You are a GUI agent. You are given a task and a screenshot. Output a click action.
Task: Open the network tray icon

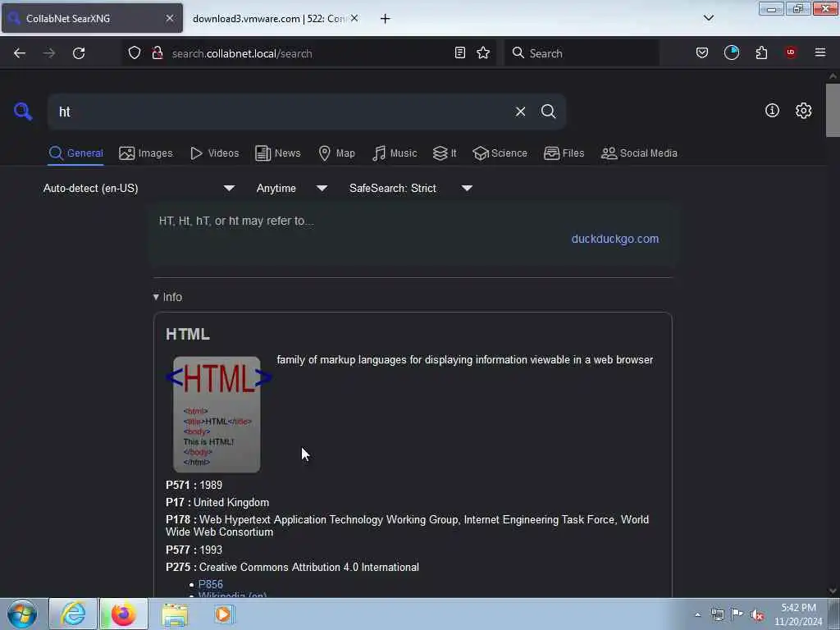pos(717,614)
